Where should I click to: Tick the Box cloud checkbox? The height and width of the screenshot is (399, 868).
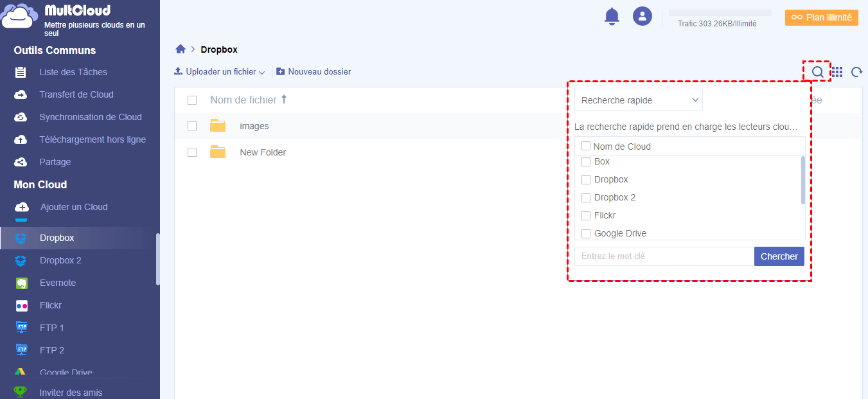click(x=586, y=162)
